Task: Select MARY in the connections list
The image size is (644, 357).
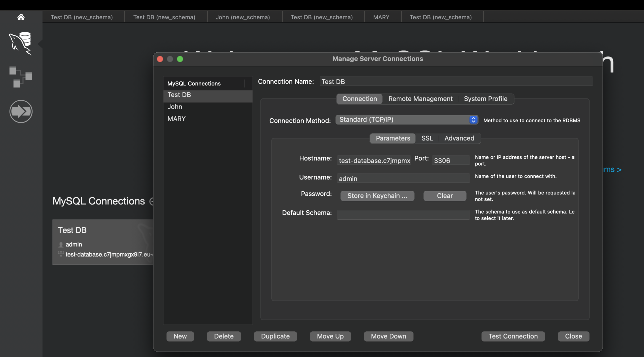Action: pyautogui.click(x=176, y=119)
